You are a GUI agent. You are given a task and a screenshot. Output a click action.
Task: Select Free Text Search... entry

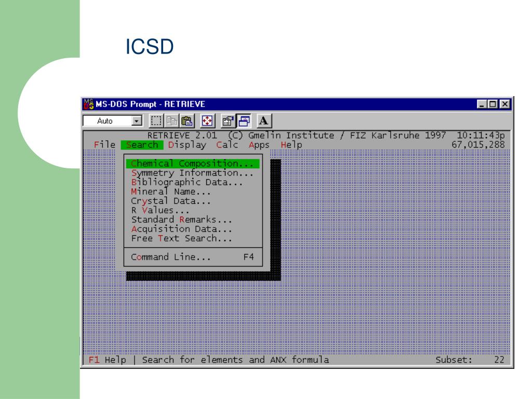193,238
